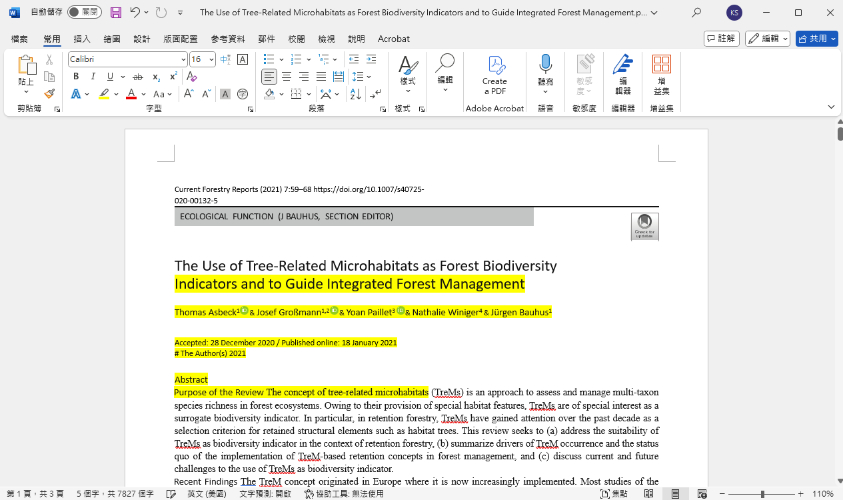Open the Editor pen icon
Viewport: 843px width, 500px height.
tap(623, 70)
